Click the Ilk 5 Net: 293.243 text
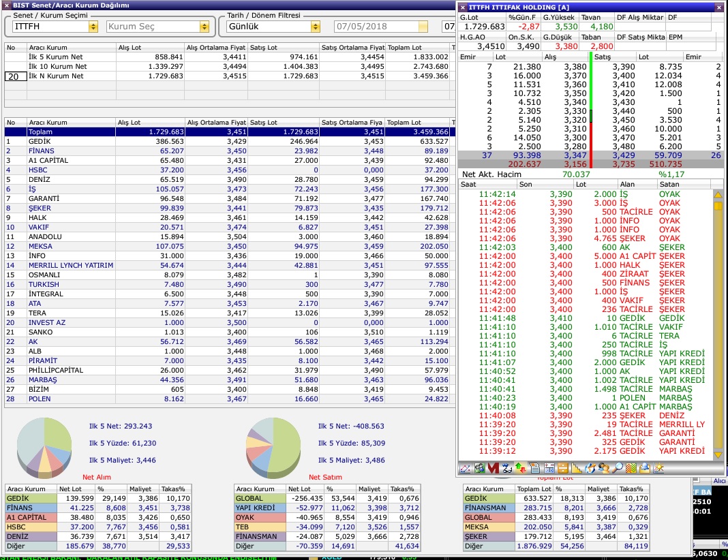The width and height of the screenshot is (728, 560). tap(121, 426)
